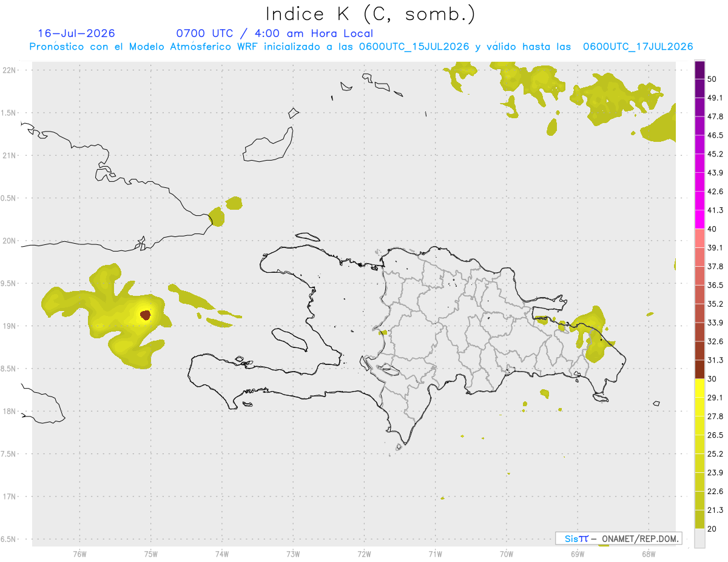Click the legend value "27.8"
The width and height of the screenshot is (728, 562).
coord(715,416)
